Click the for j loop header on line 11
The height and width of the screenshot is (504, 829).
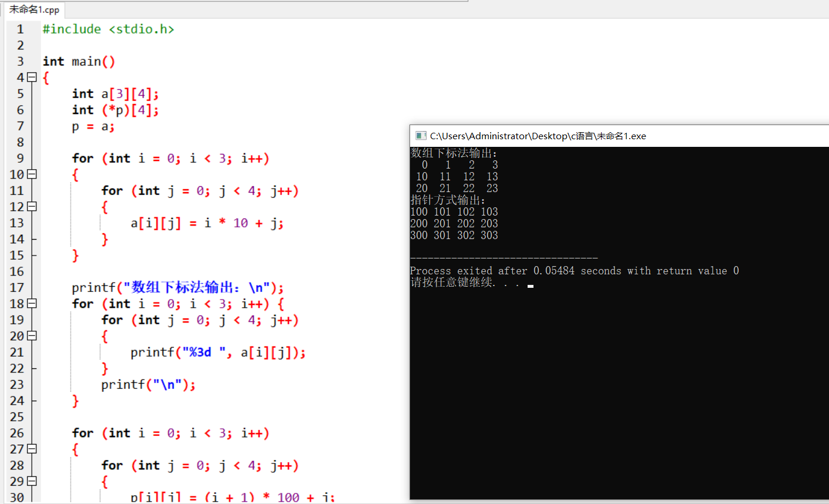(200, 190)
